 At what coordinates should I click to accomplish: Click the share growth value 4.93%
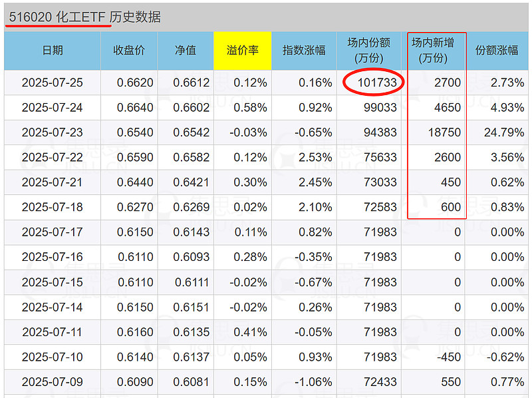[x=507, y=108]
